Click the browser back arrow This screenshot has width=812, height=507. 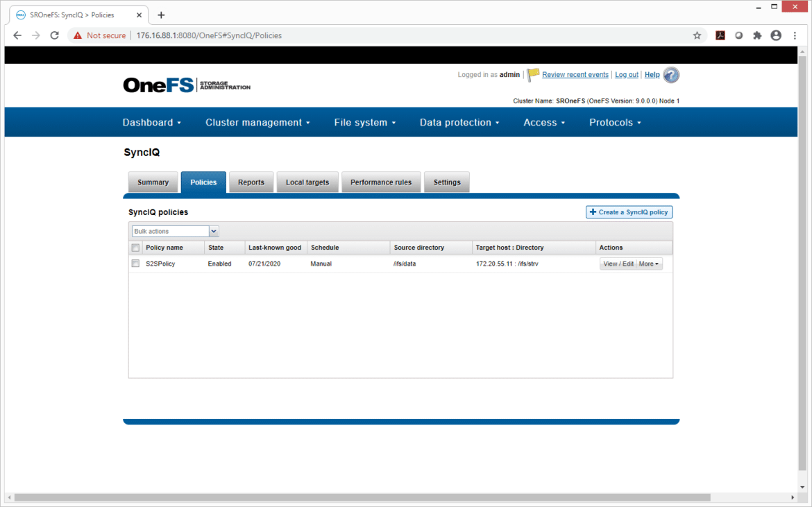tap(17, 35)
